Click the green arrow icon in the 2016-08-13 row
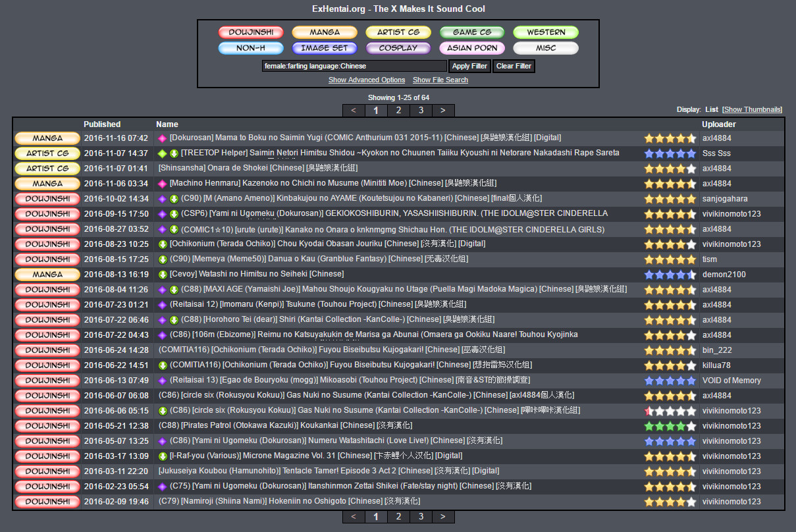Viewport: 796px width, 532px height. tap(163, 275)
